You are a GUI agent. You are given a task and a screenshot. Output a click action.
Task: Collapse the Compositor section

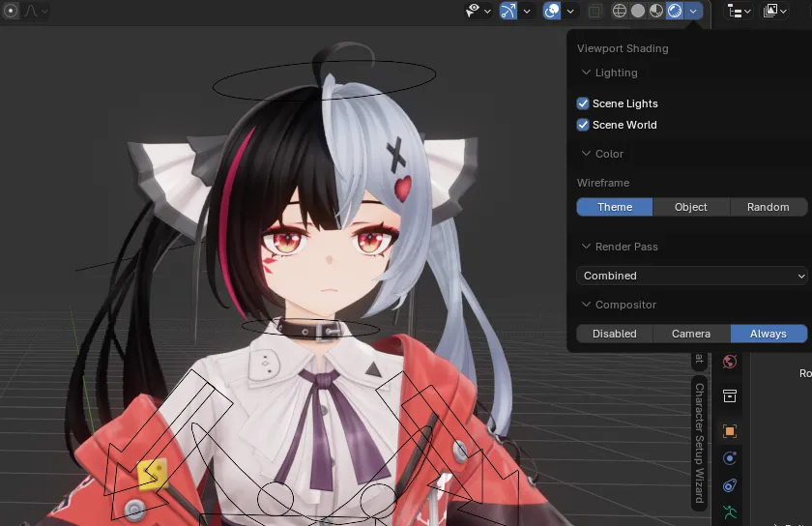tap(619, 305)
